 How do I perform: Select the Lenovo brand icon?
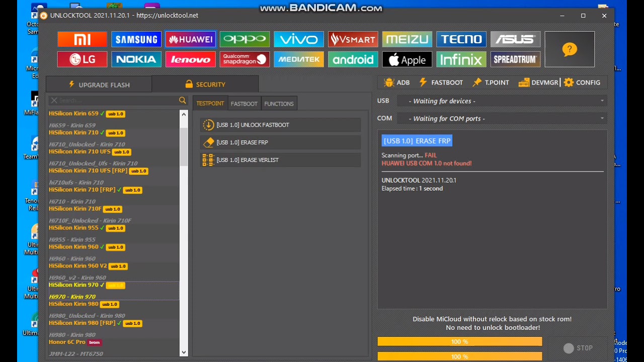click(191, 59)
